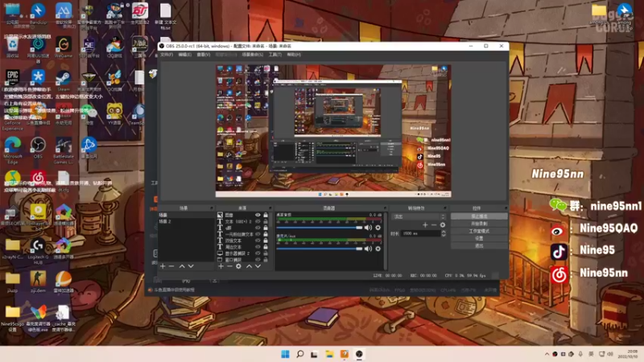The image size is (644, 362).
Task: Remove selected source with minus icon
Action: point(229,266)
